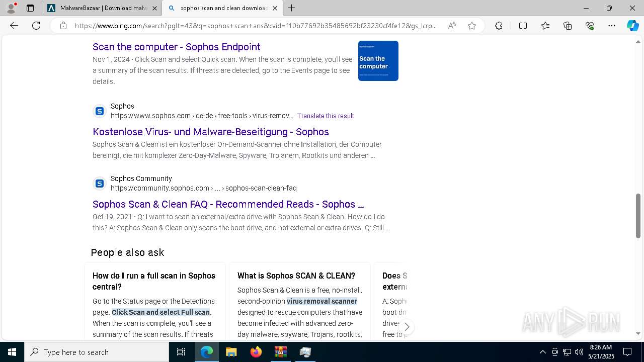Click the page vertical scrollbar thumb
This screenshot has height=362, width=644.
pyautogui.click(x=638, y=216)
